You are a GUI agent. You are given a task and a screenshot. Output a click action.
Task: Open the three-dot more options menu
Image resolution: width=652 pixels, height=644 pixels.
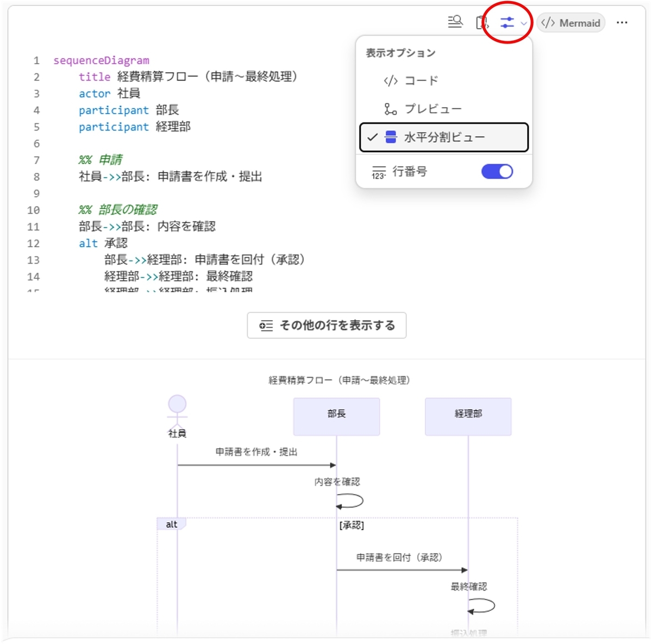coord(622,23)
